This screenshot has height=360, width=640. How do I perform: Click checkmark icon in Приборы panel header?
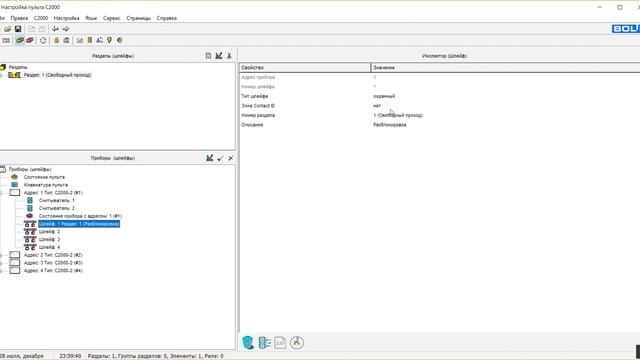(220, 158)
